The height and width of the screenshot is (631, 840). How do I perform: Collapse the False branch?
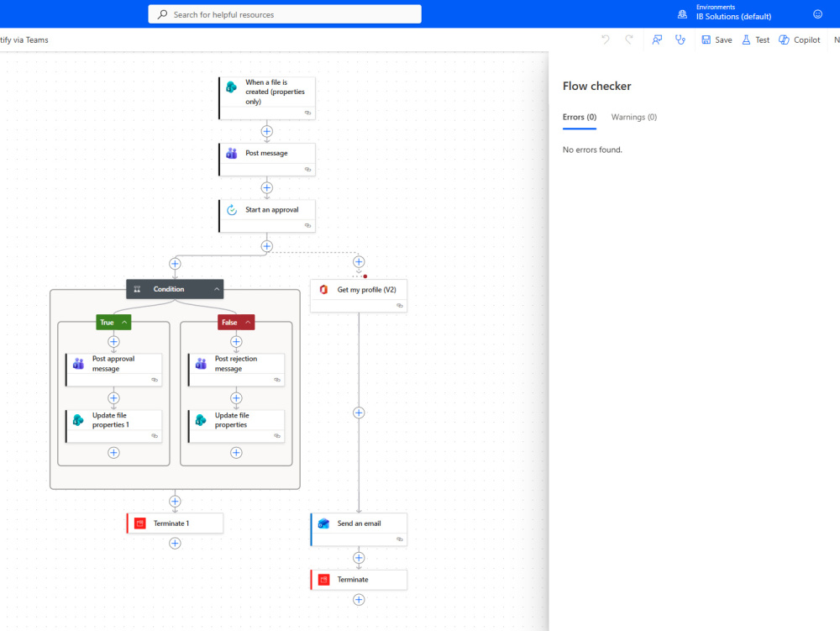click(x=248, y=323)
